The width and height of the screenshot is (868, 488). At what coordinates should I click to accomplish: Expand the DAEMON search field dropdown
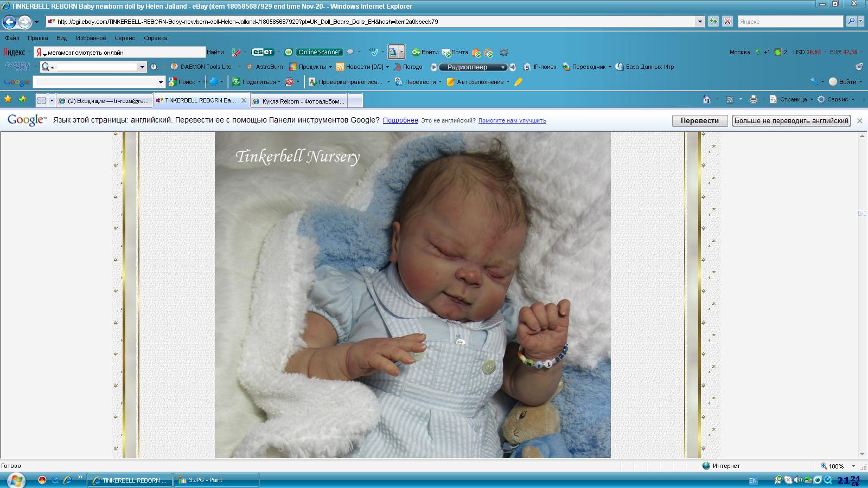[142, 67]
